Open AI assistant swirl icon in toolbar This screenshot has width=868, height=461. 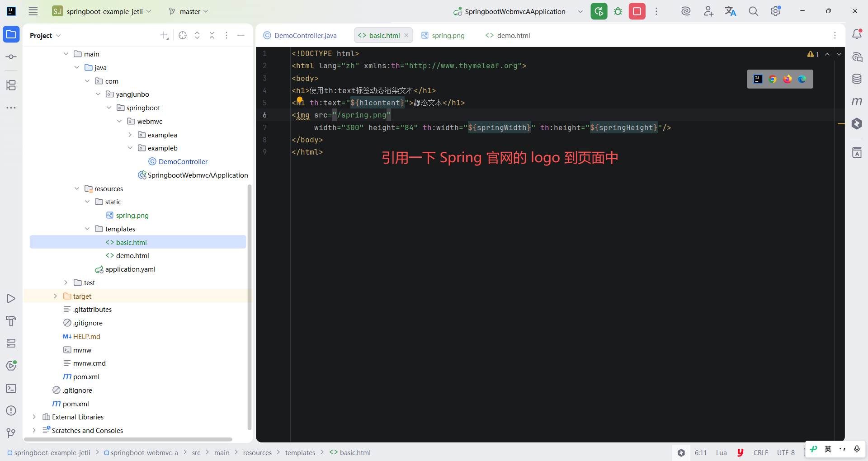686,11
